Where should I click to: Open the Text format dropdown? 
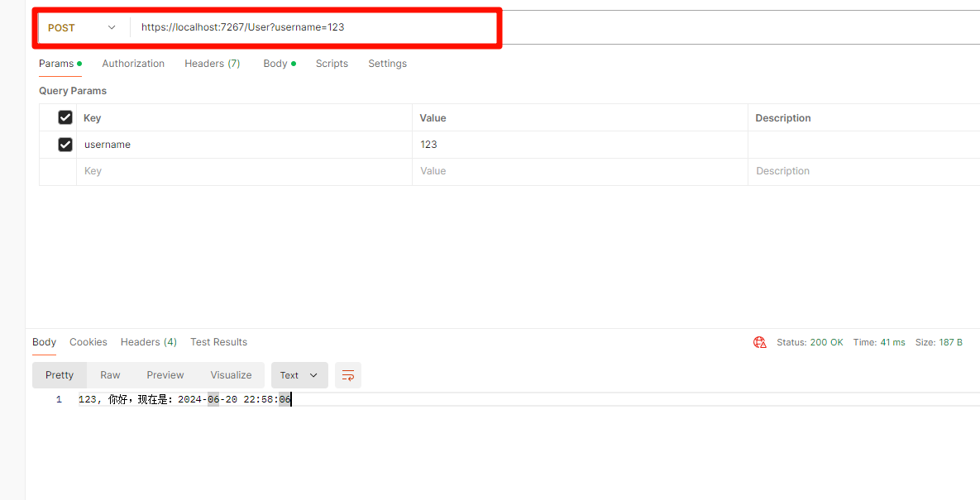[x=299, y=375]
